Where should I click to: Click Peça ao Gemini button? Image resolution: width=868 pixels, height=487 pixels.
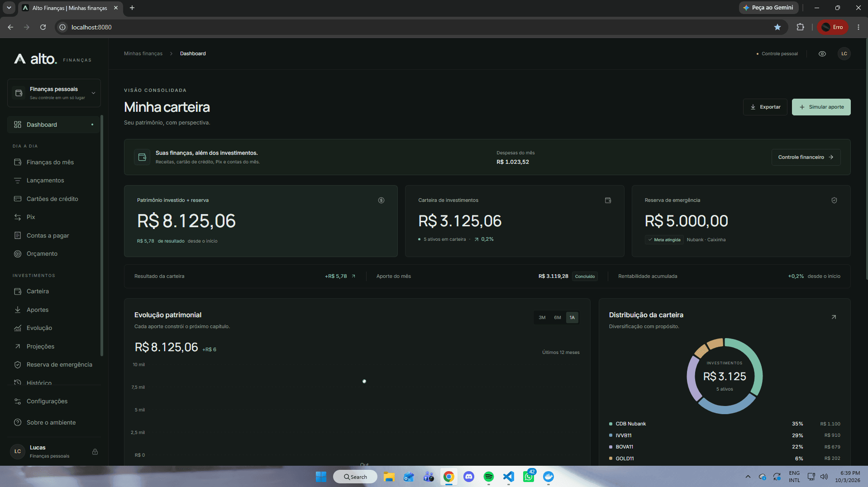[x=768, y=8]
